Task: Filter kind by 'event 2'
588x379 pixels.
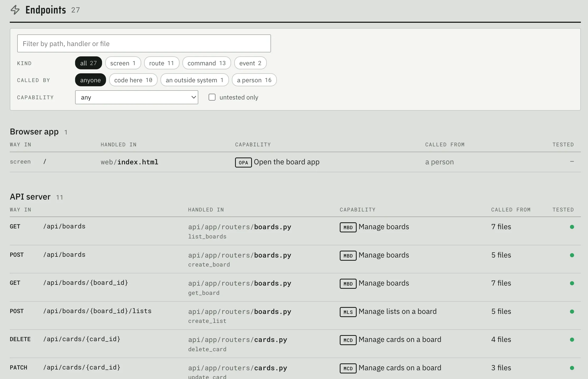Action: (250, 63)
